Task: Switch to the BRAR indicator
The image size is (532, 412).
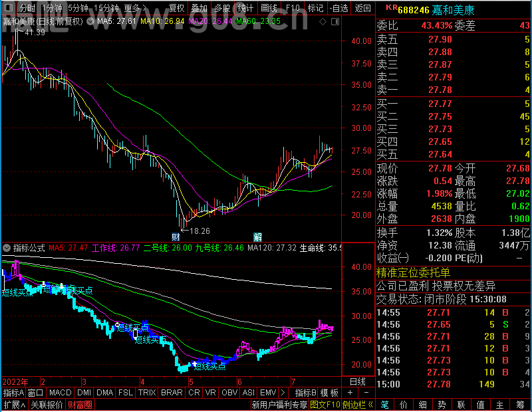Action: (x=172, y=393)
